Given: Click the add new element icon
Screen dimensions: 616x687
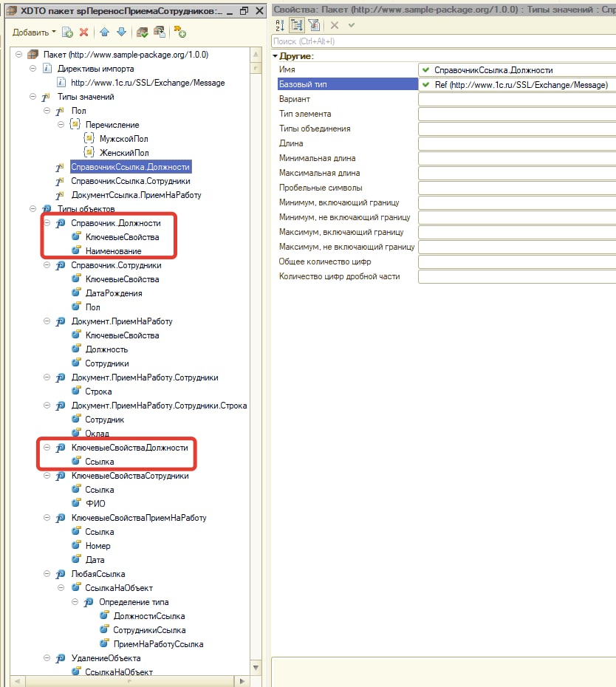Looking at the screenshot, I should click(x=67, y=32).
